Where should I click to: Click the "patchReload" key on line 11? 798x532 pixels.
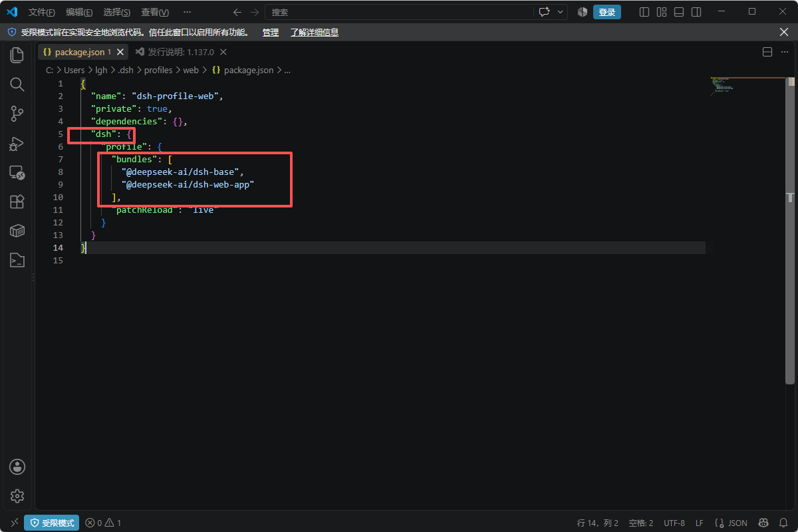144,209
